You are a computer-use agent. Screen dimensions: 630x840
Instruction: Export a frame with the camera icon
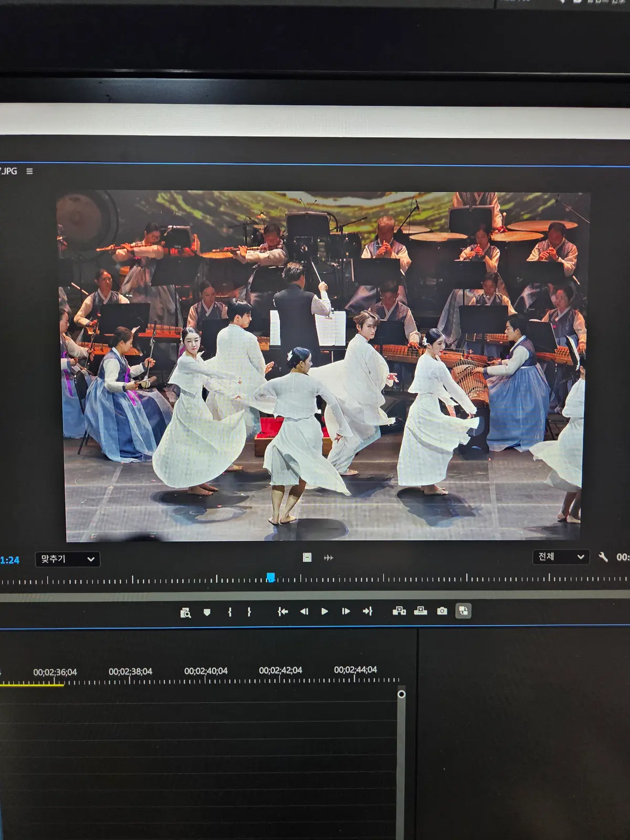[x=442, y=611]
